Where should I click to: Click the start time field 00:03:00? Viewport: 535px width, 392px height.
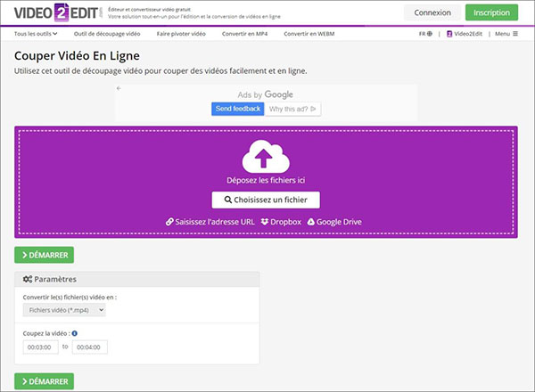point(41,347)
